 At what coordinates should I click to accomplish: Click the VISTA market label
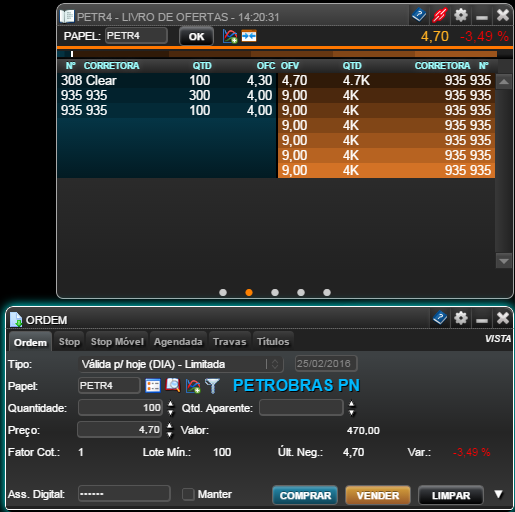[x=498, y=339]
